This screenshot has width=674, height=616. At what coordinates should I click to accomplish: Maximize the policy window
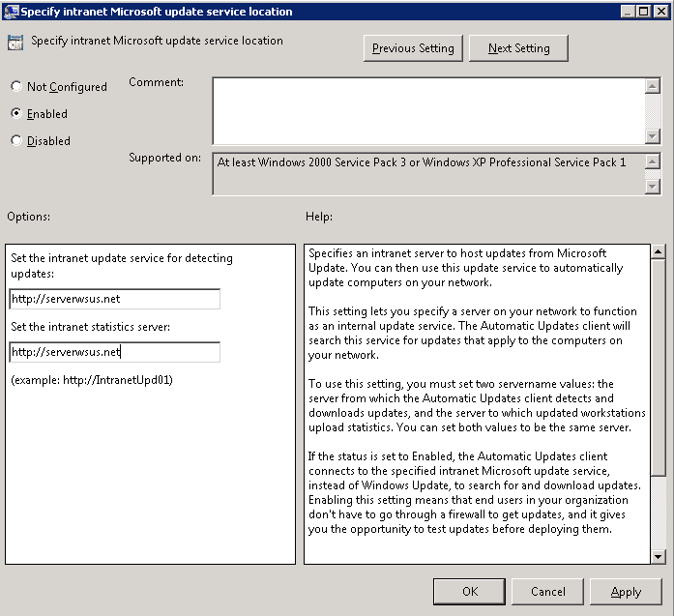[x=643, y=12]
